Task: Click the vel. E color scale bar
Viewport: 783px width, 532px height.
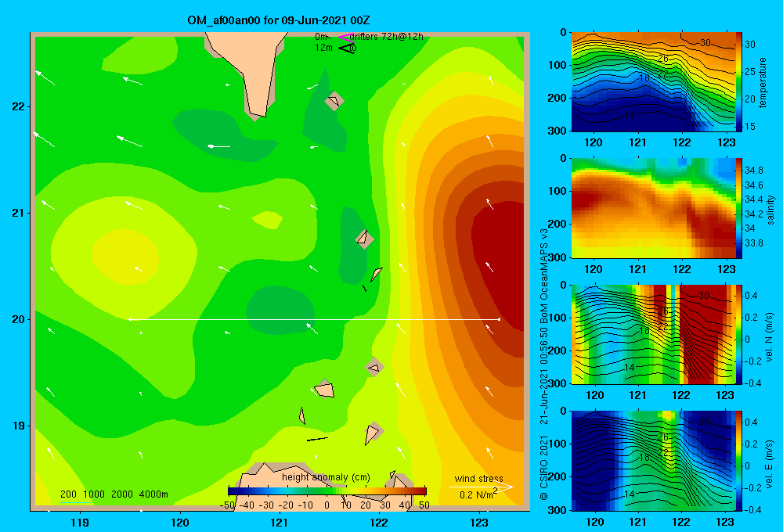Action: (739, 461)
